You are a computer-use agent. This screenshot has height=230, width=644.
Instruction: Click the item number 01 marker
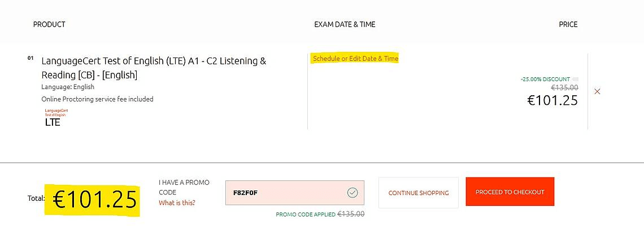[31, 58]
